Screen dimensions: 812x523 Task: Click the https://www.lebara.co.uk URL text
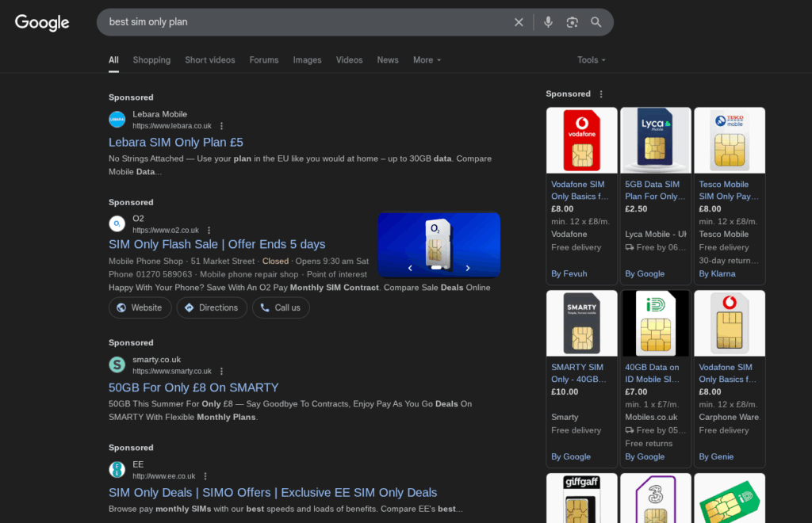tap(172, 126)
